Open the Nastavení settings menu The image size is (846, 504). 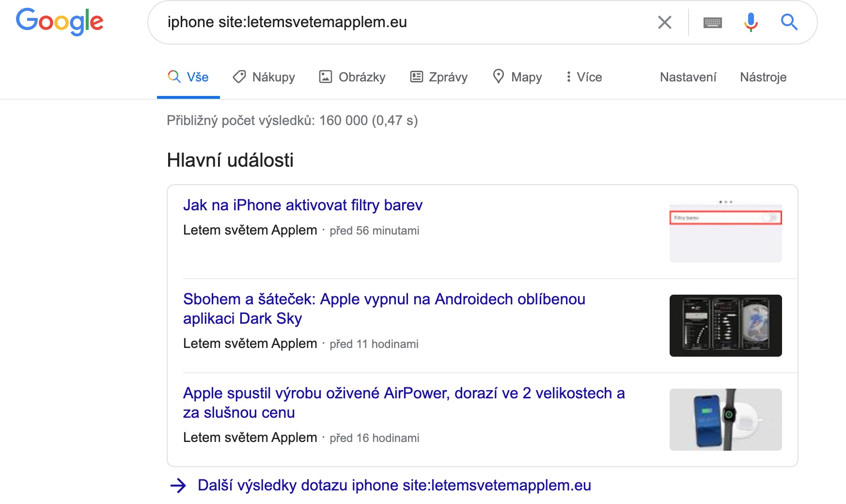[x=688, y=77]
